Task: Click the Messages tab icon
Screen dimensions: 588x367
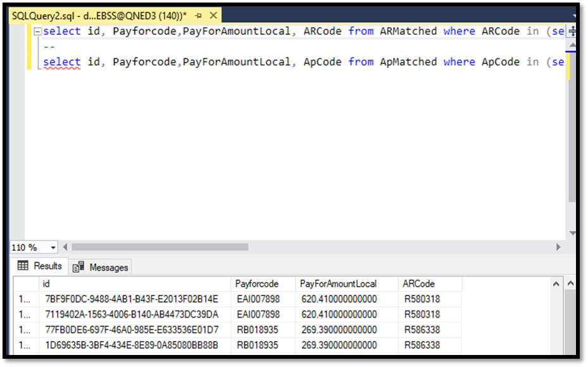Action: 78,267
